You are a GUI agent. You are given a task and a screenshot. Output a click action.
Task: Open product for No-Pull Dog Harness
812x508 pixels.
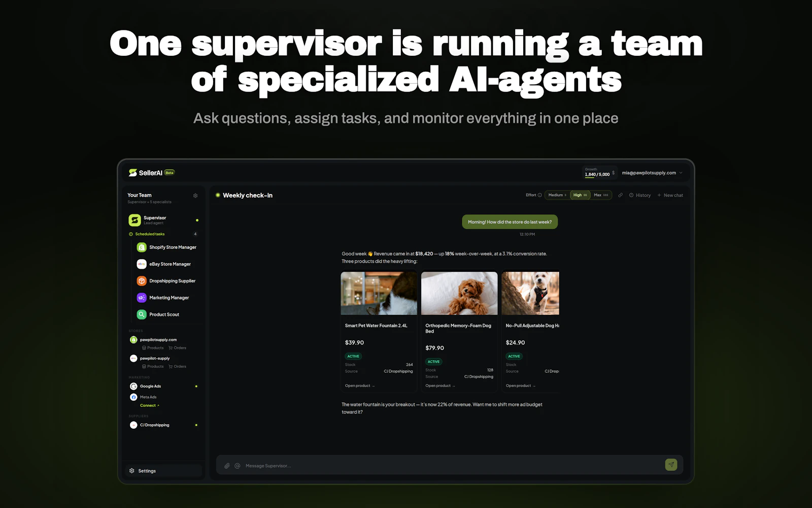pos(521,386)
